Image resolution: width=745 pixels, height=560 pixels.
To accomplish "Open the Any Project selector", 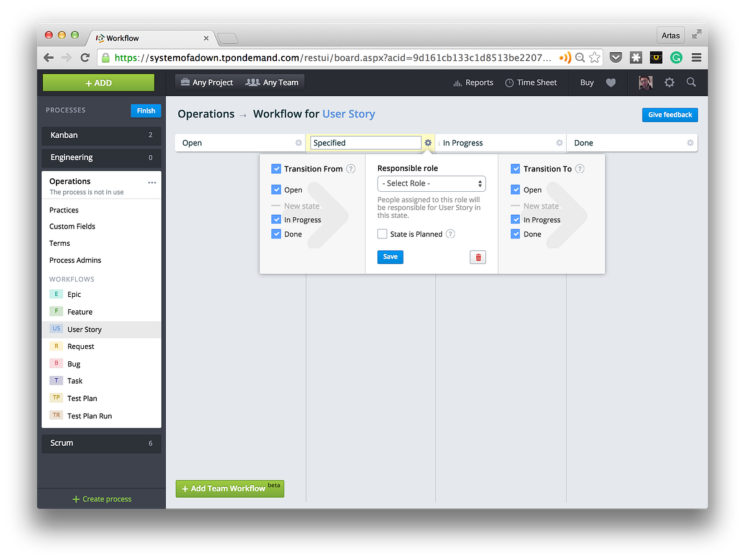I will [x=207, y=82].
